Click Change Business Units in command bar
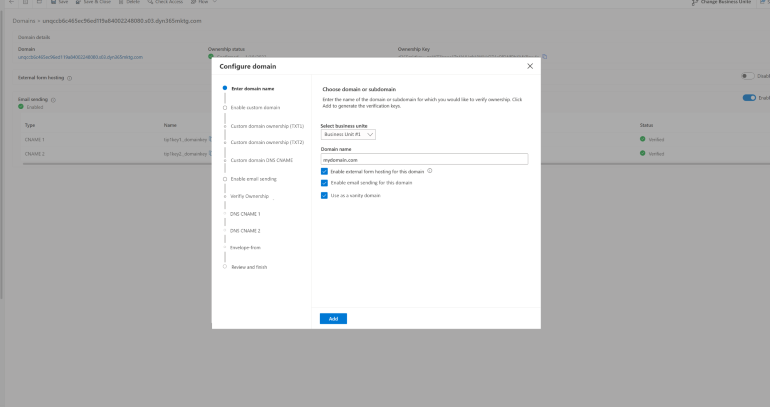 coord(721,2)
